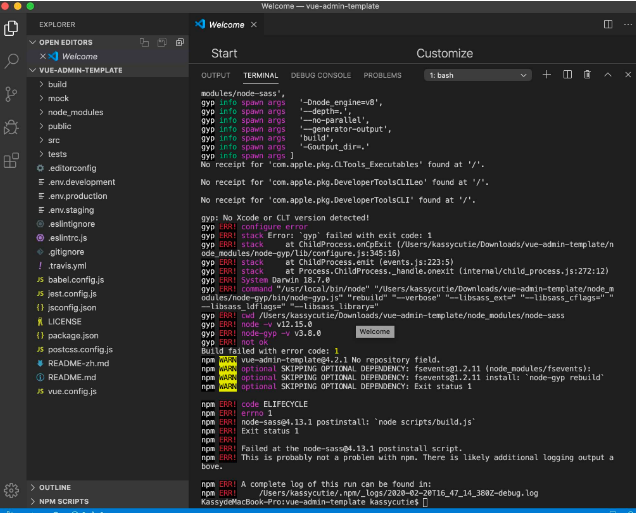Open the Extensions view
This screenshot has width=636, height=513.
point(12,160)
